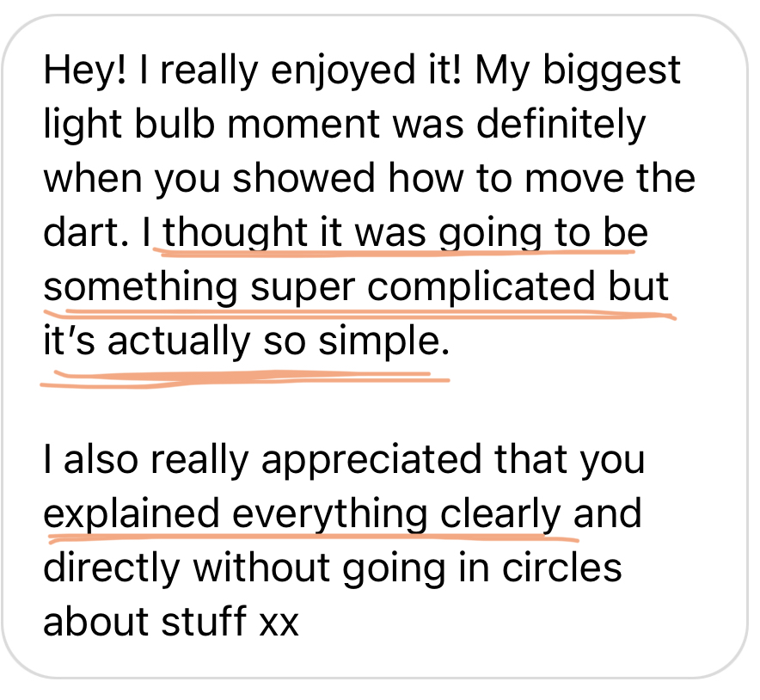This screenshot has width=760, height=700.
Task: Click the underlined words "something super complicated"
Action: 319,288
